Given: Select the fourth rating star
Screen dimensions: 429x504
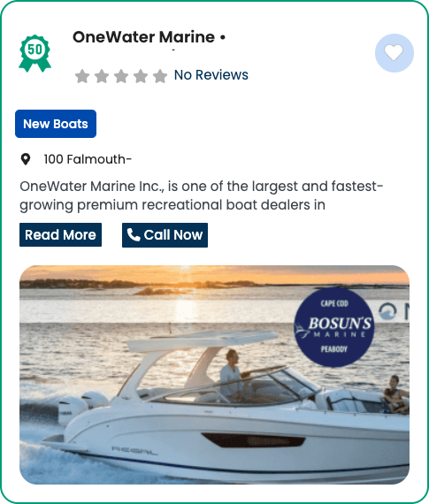Looking at the screenshot, I should pyautogui.click(x=141, y=76).
